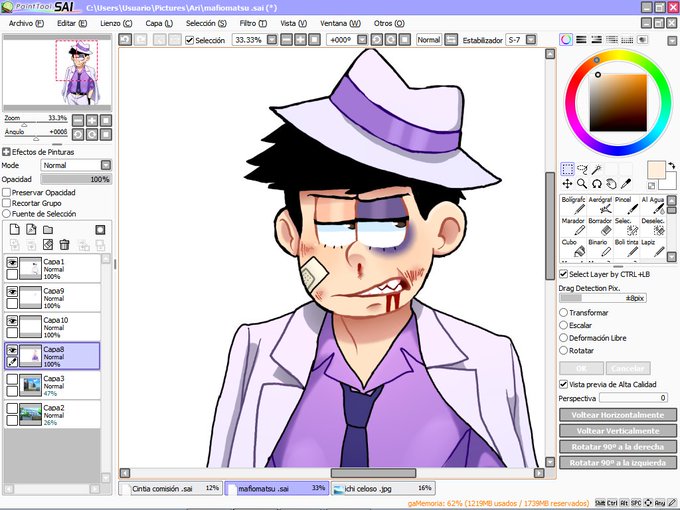Click the foreground color swatch

coord(656,169)
